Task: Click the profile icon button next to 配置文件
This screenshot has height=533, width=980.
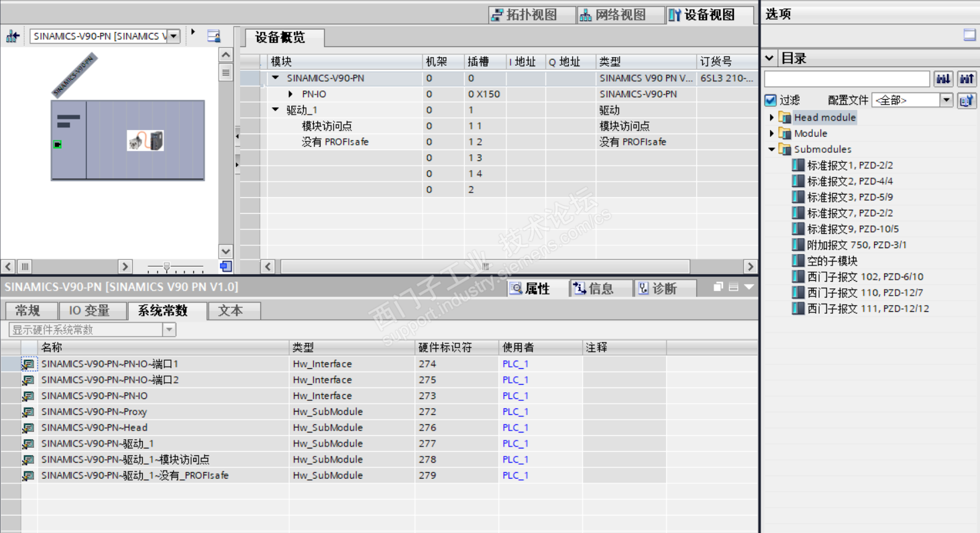Action: (967, 101)
